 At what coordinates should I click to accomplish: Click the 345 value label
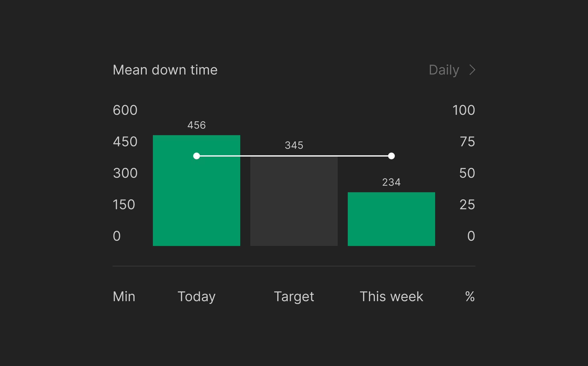click(x=294, y=145)
